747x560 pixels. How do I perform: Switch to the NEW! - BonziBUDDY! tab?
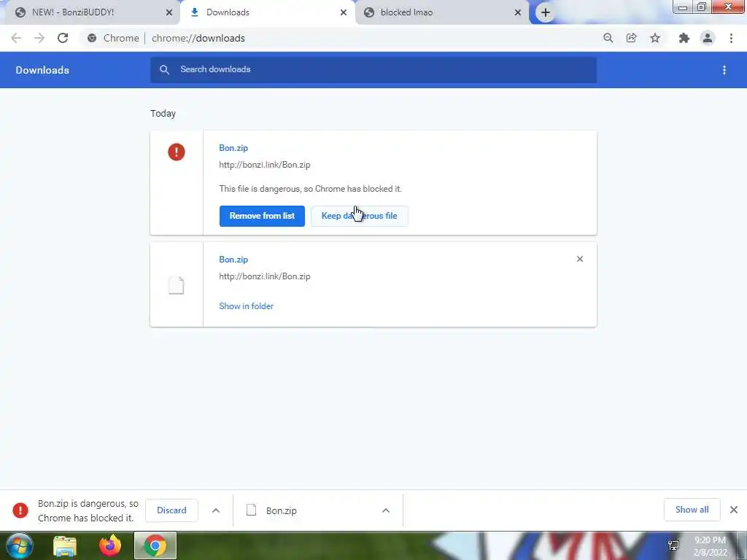click(90, 12)
